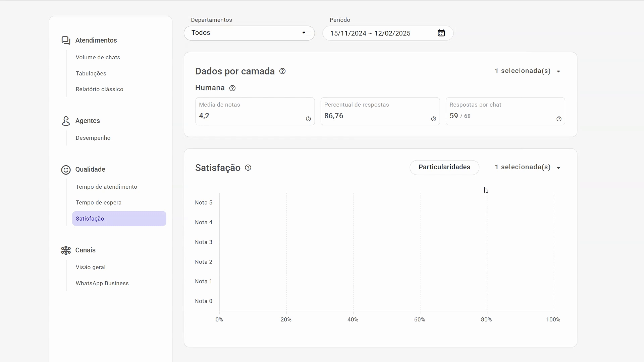Select the highlighted Satisfação sidebar item
The width and height of the screenshot is (644, 362).
tap(119, 219)
